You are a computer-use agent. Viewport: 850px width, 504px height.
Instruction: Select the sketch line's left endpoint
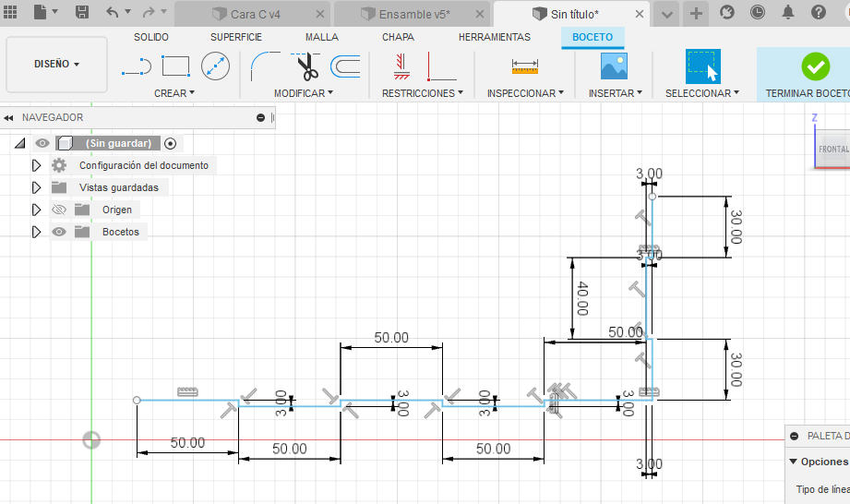137,400
